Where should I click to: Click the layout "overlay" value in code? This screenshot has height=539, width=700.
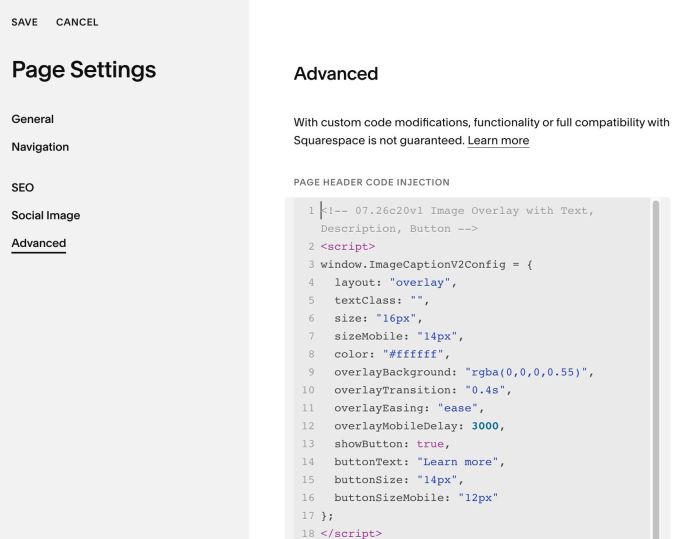pos(420,283)
